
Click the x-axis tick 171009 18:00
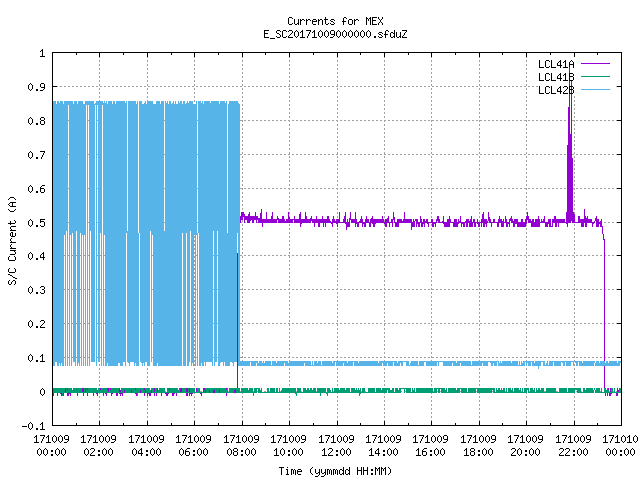(x=478, y=446)
